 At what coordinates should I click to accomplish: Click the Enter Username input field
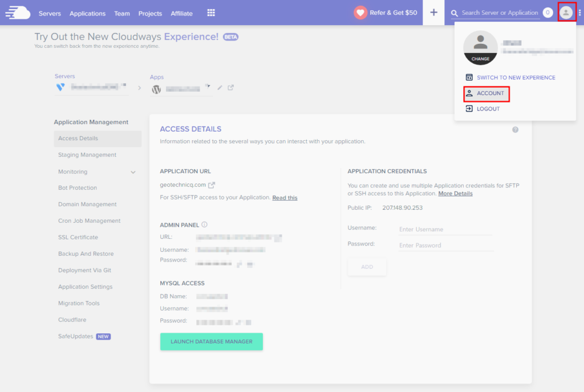coord(445,230)
